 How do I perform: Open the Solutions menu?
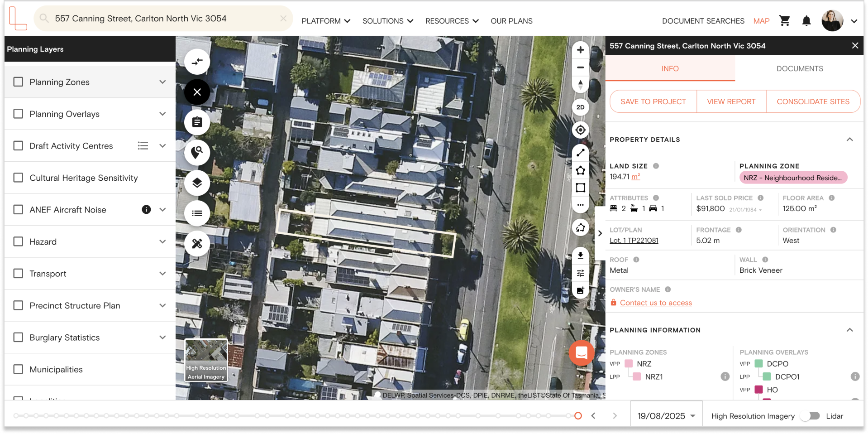[x=388, y=21]
